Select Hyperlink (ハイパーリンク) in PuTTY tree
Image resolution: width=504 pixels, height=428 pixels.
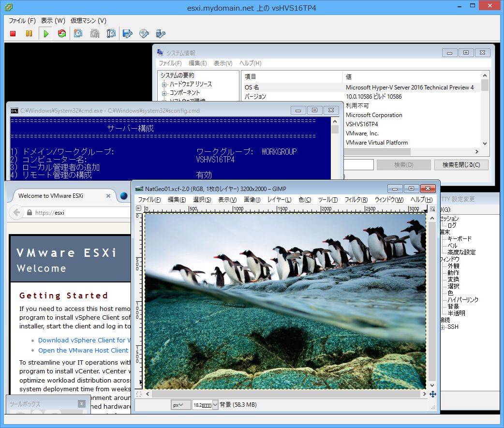(463, 300)
